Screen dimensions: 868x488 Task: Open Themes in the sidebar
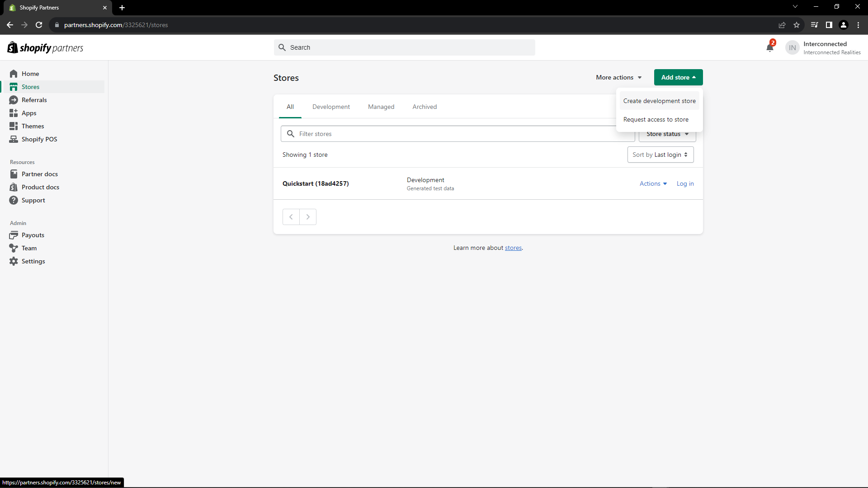pos(33,126)
